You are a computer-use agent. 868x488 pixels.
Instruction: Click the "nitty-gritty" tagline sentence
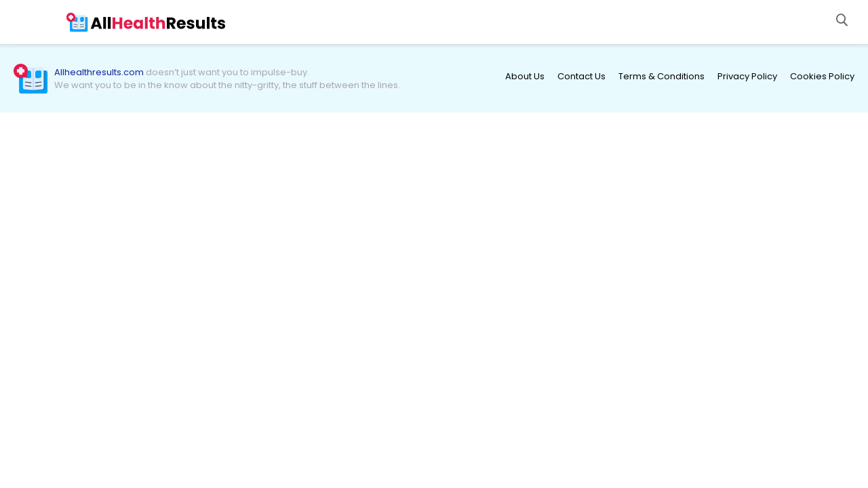(x=226, y=85)
